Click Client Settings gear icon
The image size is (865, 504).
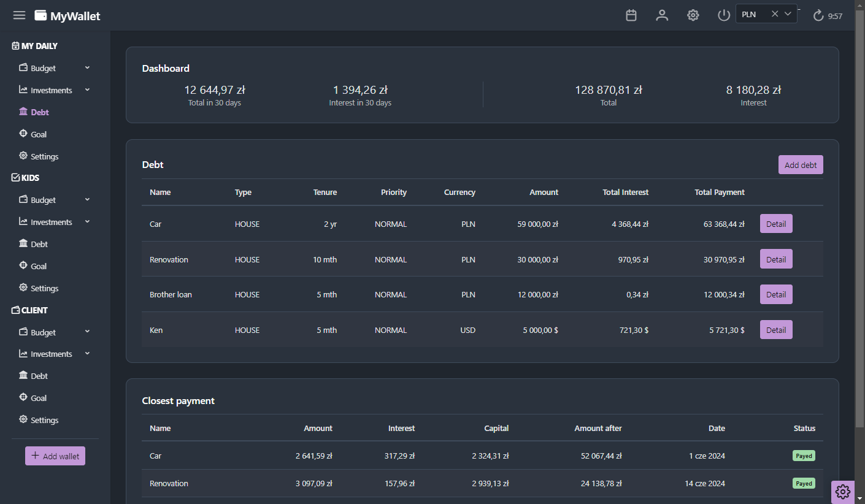point(23,419)
